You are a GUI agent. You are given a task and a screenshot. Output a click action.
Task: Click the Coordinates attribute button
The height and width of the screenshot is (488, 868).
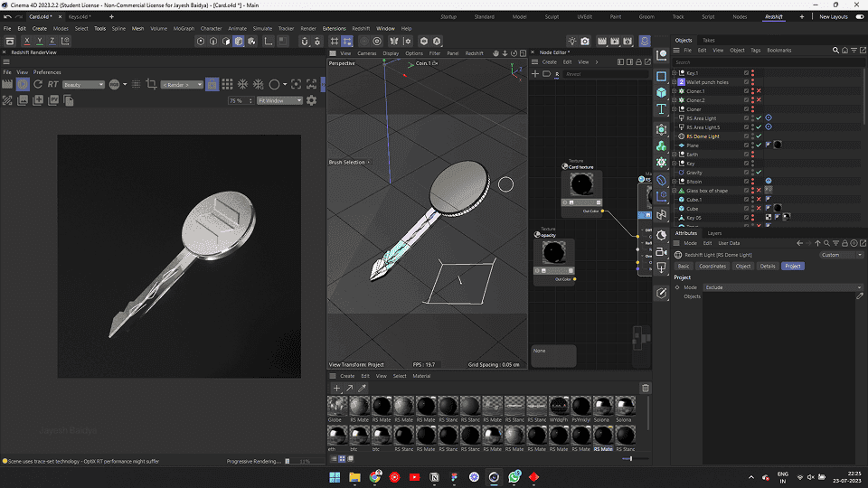coord(712,266)
